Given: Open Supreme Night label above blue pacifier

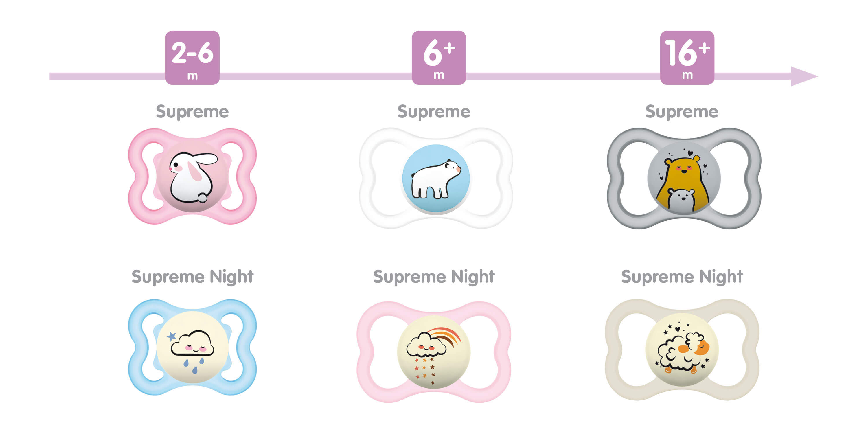Looking at the screenshot, I should 192,277.
